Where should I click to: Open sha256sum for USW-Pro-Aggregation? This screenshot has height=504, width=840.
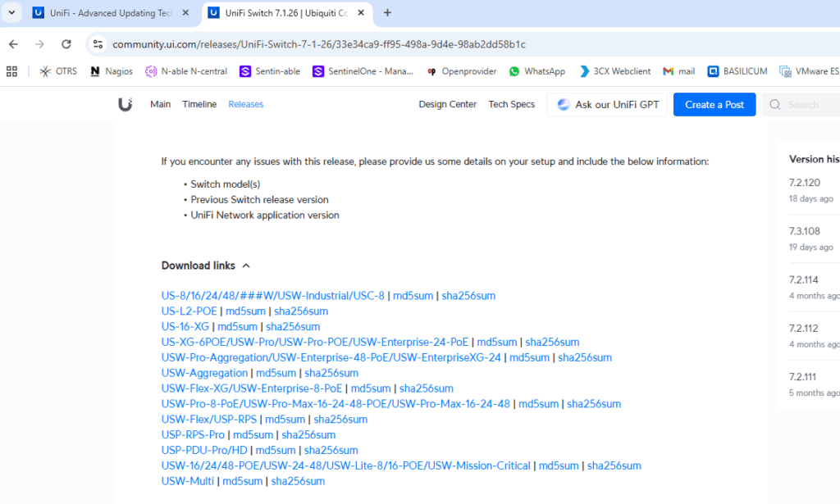(x=585, y=357)
